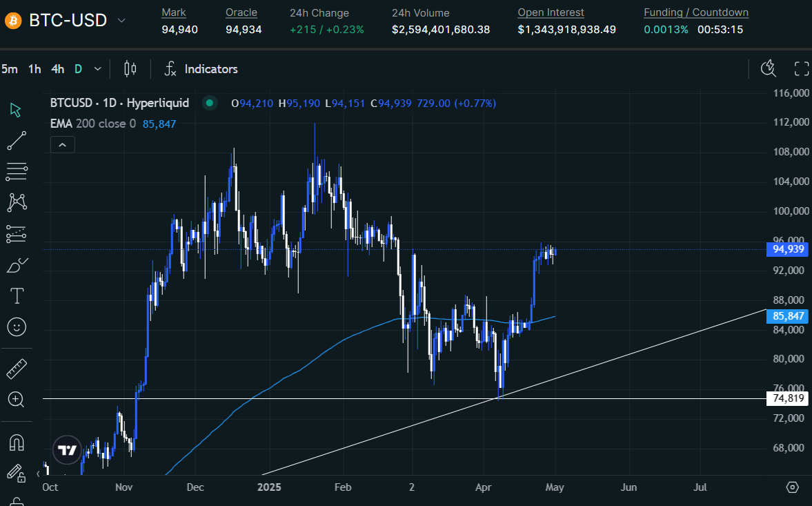Click the Mark price label
The image size is (812, 506).
point(173,12)
